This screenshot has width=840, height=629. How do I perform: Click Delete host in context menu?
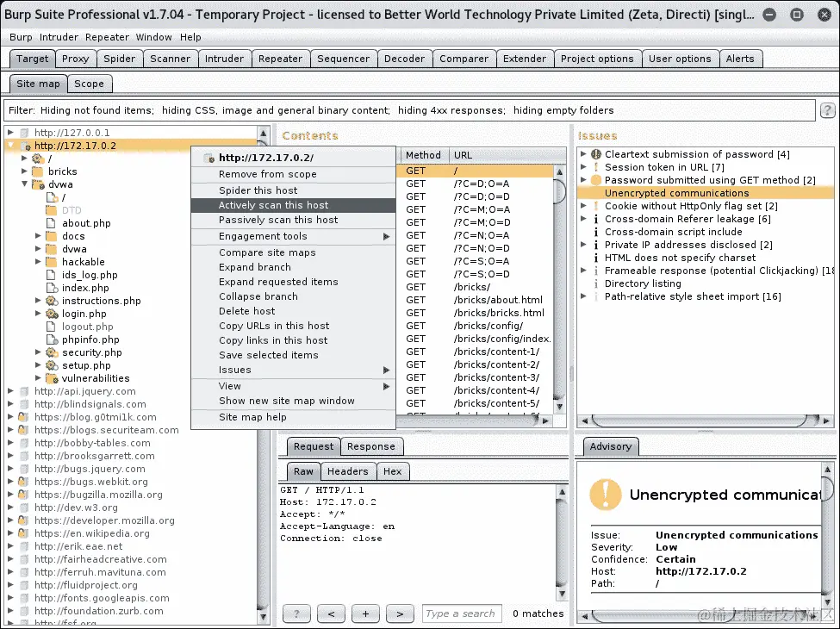pyautogui.click(x=293, y=311)
